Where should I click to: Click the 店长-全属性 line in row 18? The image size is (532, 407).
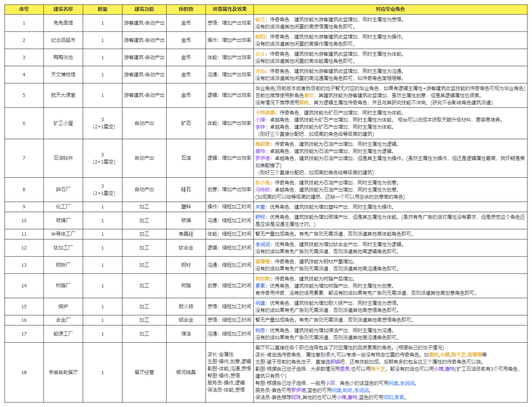point(221,354)
